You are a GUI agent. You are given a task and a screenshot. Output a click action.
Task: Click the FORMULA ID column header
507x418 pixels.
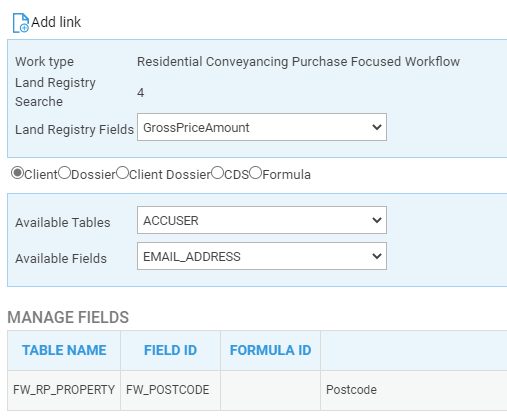pyautogui.click(x=270, y=350)
